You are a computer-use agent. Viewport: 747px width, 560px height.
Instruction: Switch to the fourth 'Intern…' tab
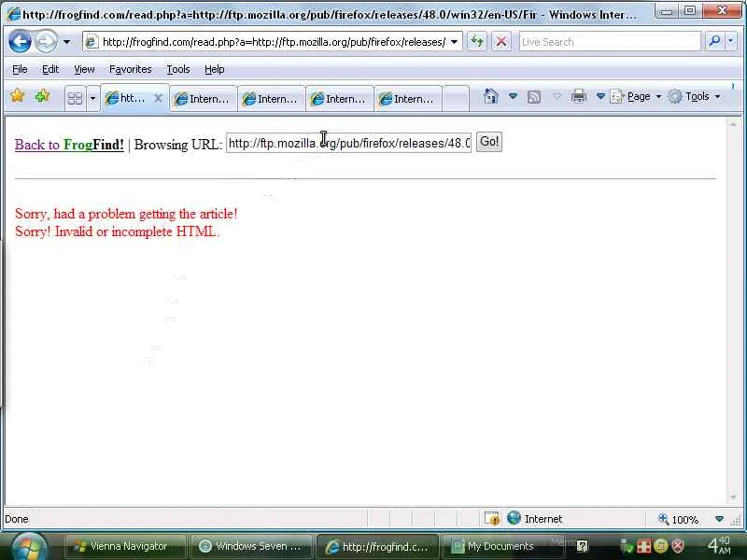(407, 99)
